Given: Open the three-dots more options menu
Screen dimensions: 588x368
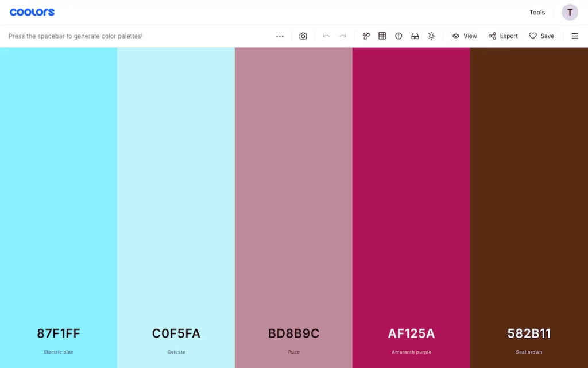Looking at the screenshot, I should click(280, 36).
